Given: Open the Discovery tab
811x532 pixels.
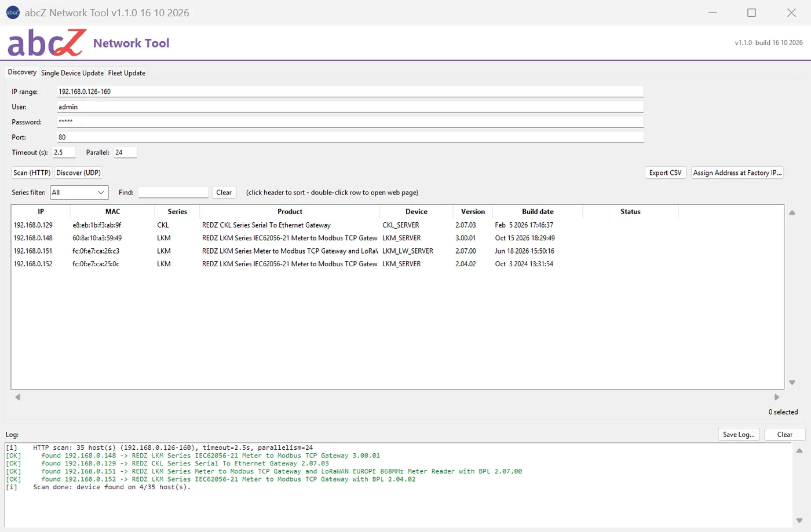Looking at the screenshot, I should click(x=22, y=72).
